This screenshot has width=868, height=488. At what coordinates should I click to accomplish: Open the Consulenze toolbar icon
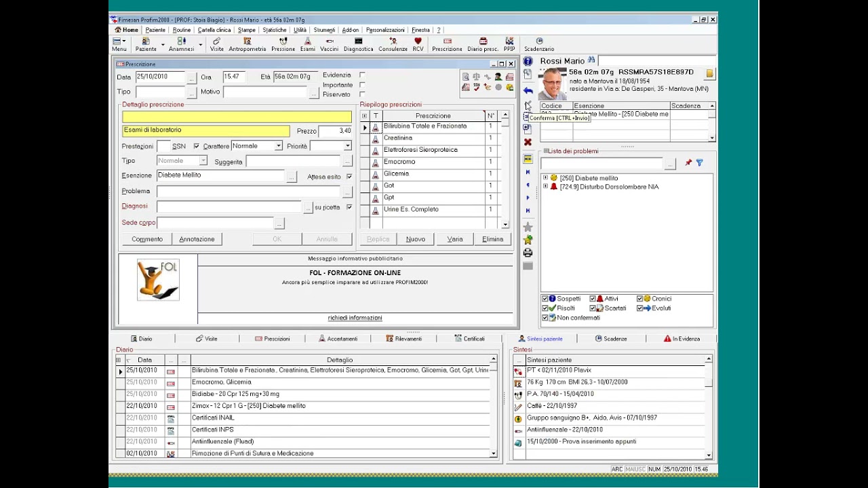pos(393,45)
